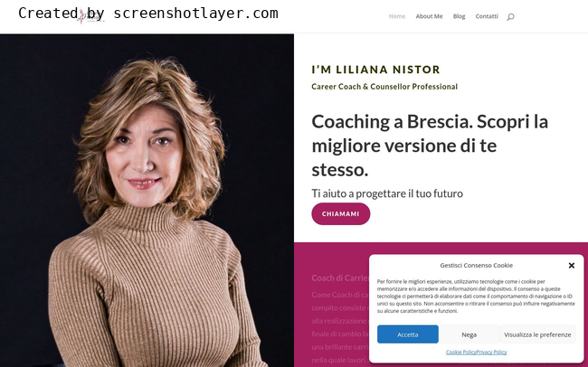
Task: Click the Ti aiuto a progettare tagline
Action: tap(387, 193)
